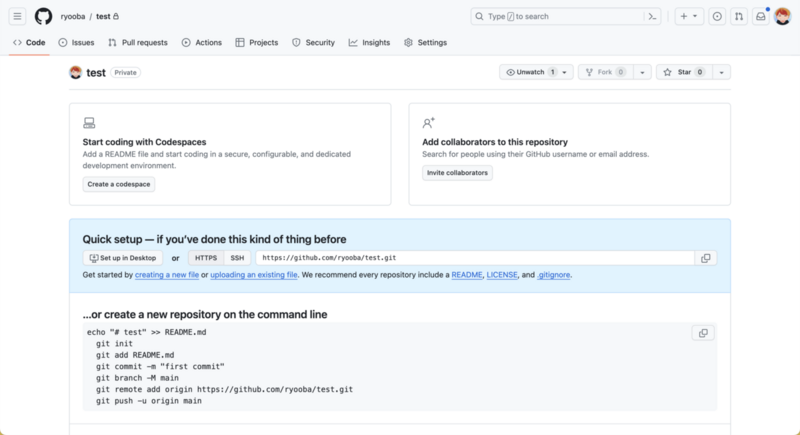800x435 pixels.
Task: Open the user profile avatar menu
Action: tap(782, 16)
